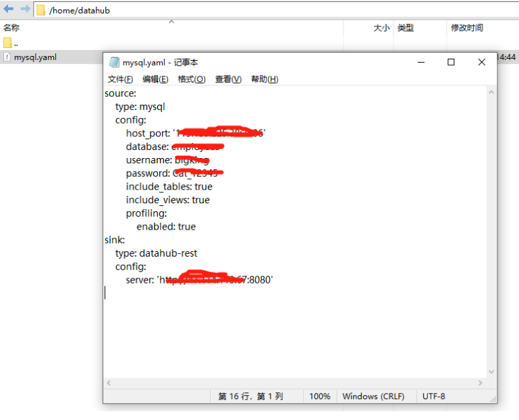Click the Notepad icon in title bar
The image size is (519, 420).
click(x=113, y=62)
